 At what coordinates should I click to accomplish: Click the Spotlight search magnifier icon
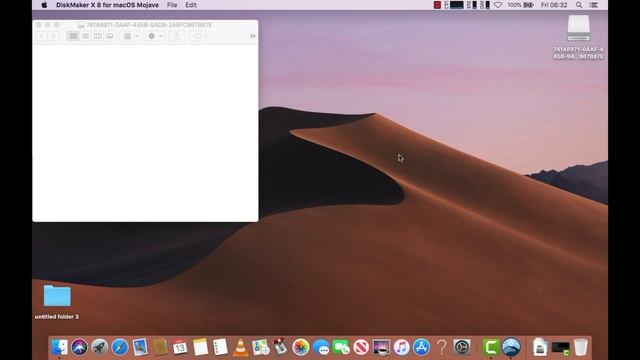[579, 5]
